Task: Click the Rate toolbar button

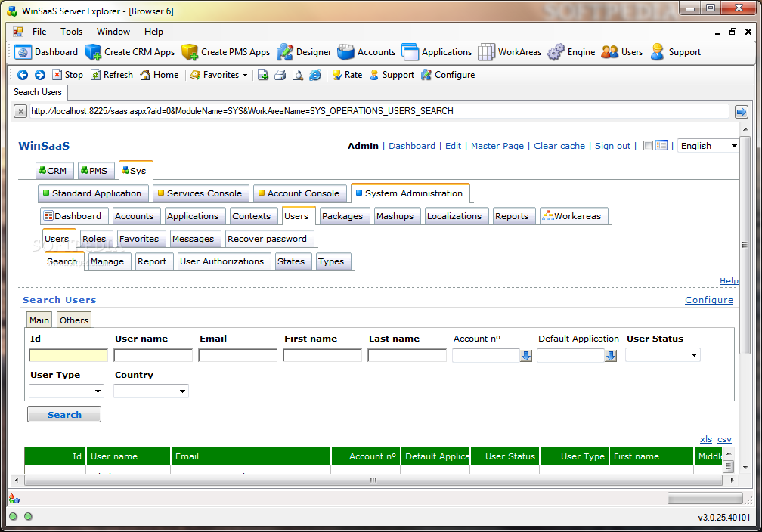Action: point(348,75)
